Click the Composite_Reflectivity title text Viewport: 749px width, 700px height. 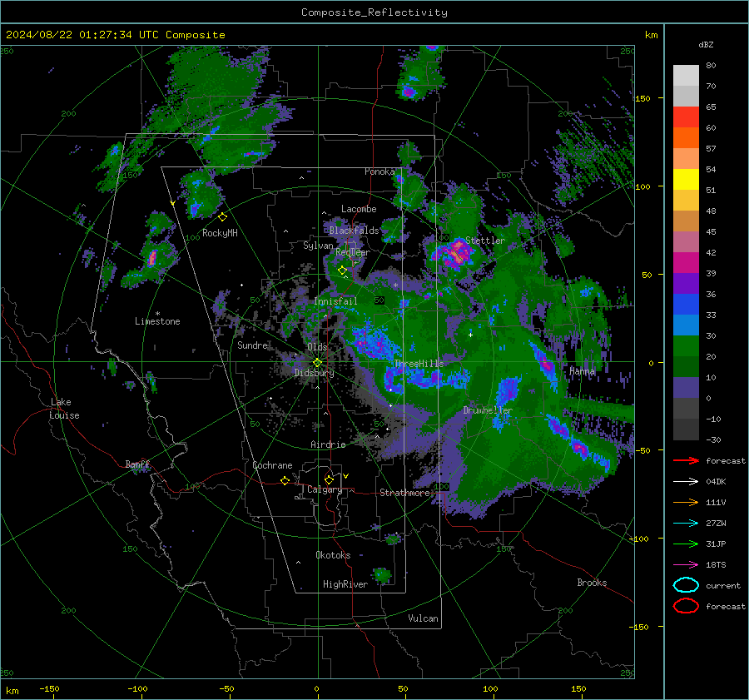coord(374,12)
